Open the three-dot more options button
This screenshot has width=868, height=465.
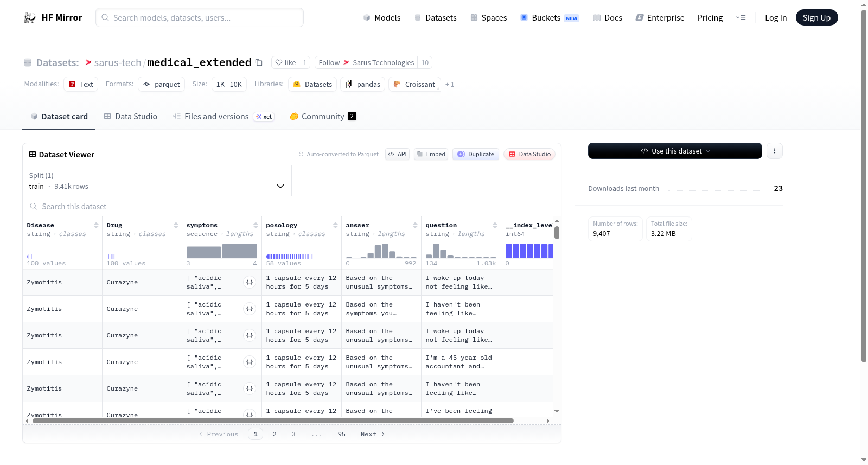tap(775, 151)
